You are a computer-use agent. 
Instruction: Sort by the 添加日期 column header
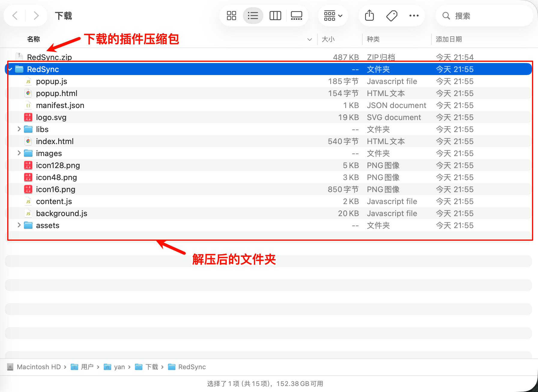[449, 39]
